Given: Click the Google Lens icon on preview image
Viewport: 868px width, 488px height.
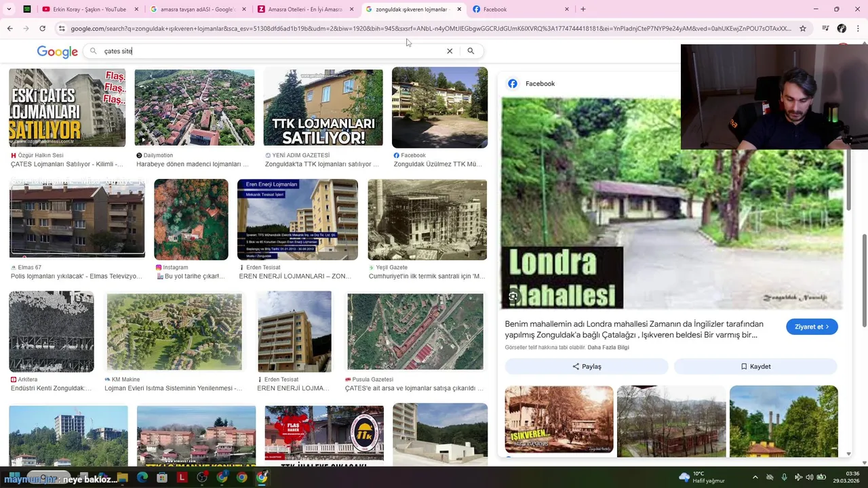Looking at the screenshot, I should click(x=513, y=297).
